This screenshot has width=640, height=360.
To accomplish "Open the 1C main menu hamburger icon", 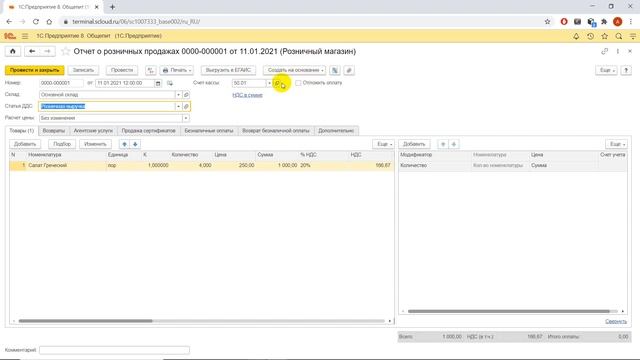I will click(25, 36).
